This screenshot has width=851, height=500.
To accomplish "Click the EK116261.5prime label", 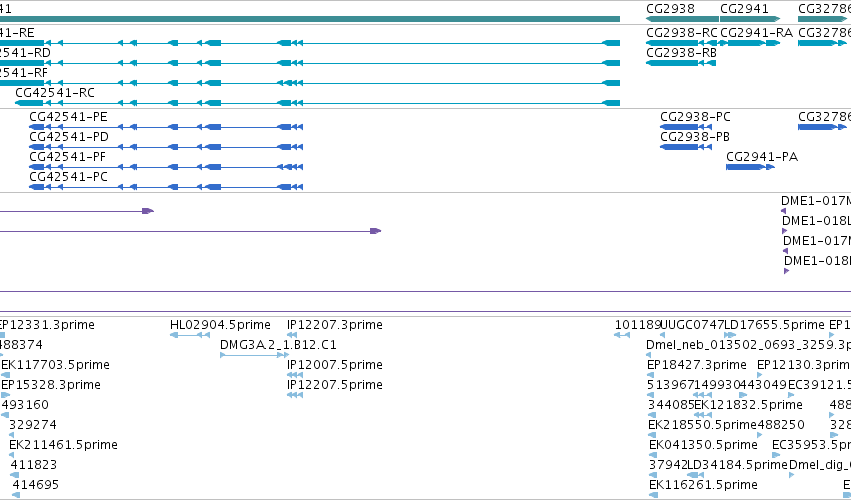I will 703,484.
